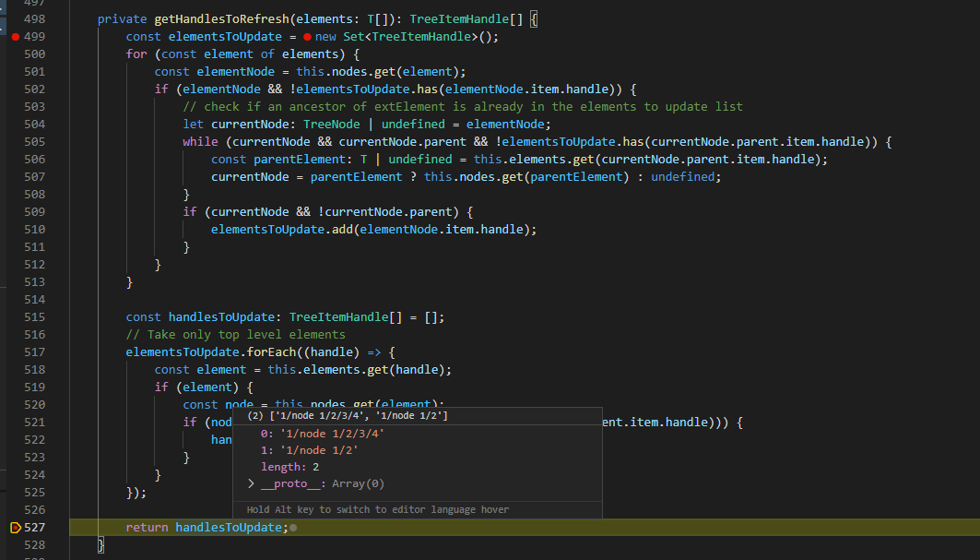Toggle the inline breakpoint before 'new Set'

(307, 37)
